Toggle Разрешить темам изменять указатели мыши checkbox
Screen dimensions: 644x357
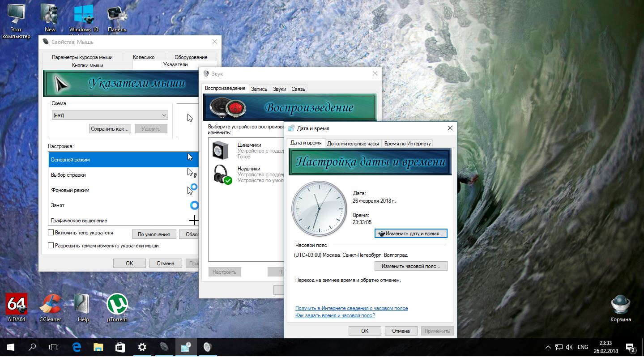tap(51, 246)
